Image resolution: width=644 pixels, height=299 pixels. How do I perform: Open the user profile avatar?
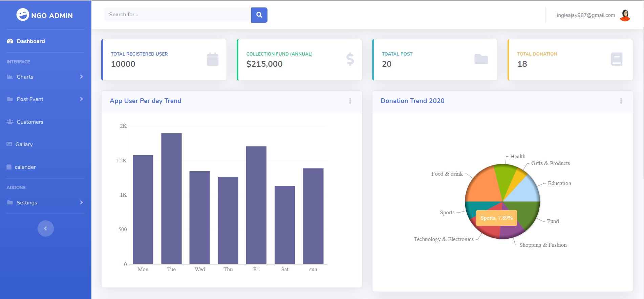[x=625, y=15]
